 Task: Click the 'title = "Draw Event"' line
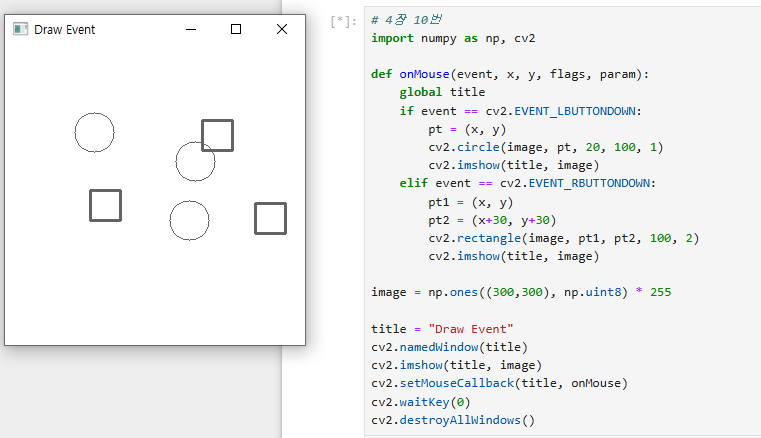(x=442, y=329)
